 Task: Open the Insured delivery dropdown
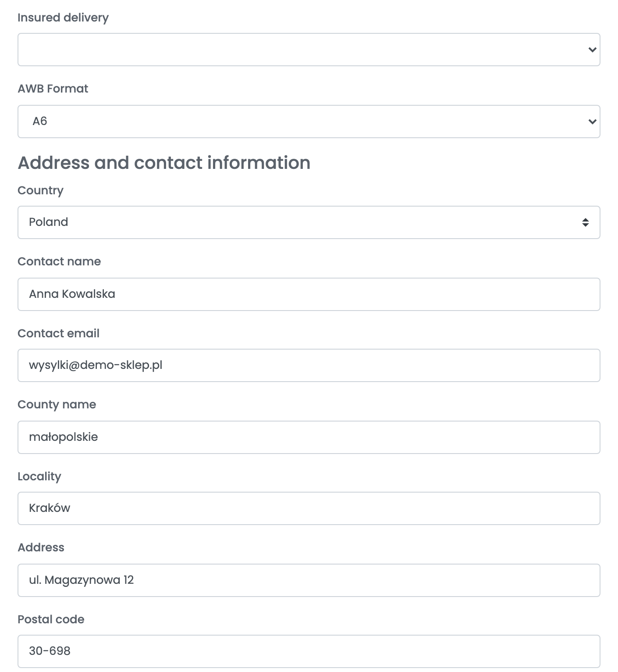coord(309,50)
